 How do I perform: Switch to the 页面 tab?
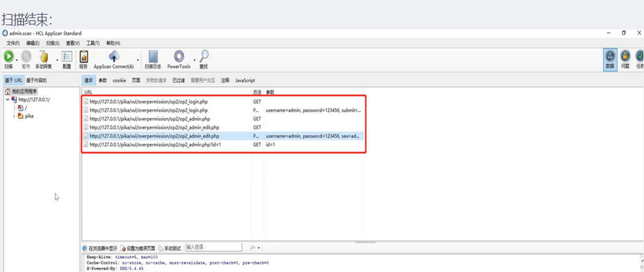click(136, 80)
